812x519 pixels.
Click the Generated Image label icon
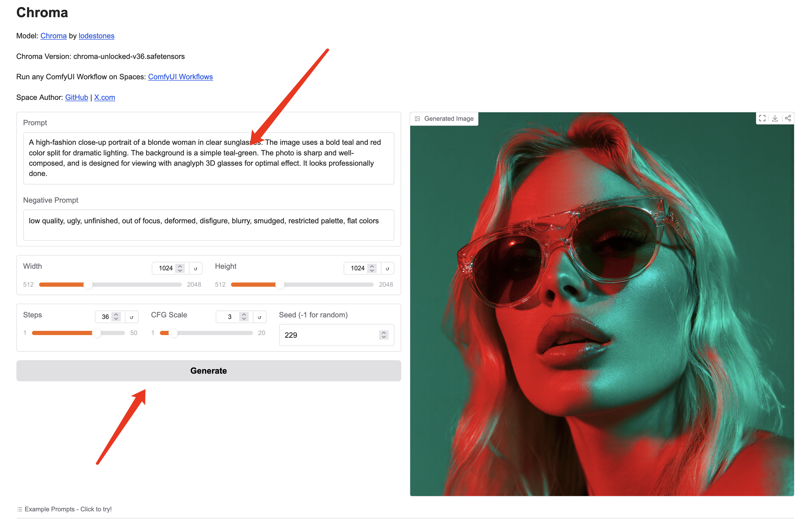coord(417,119)
